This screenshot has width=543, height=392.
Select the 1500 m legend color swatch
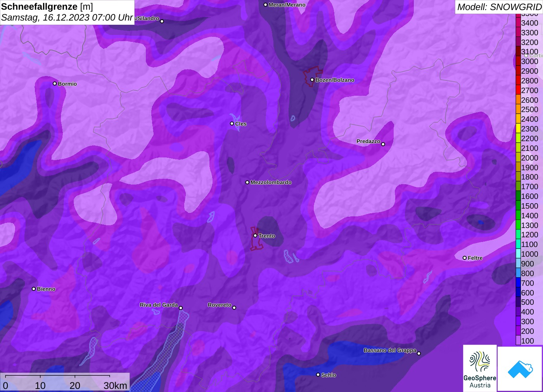point(518,205)
